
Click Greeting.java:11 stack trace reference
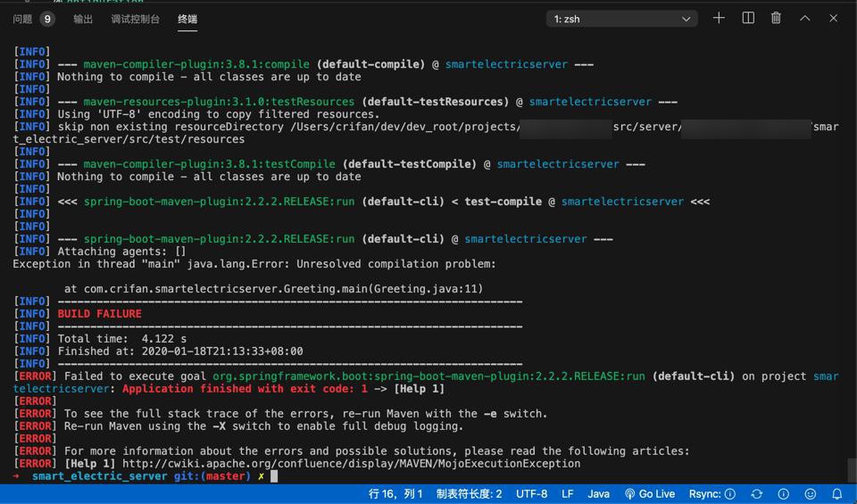coord(425,289)
